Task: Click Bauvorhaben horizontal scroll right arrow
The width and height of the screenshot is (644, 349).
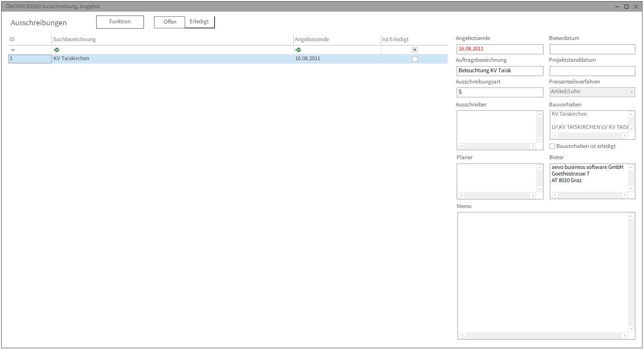Action: 625,136
